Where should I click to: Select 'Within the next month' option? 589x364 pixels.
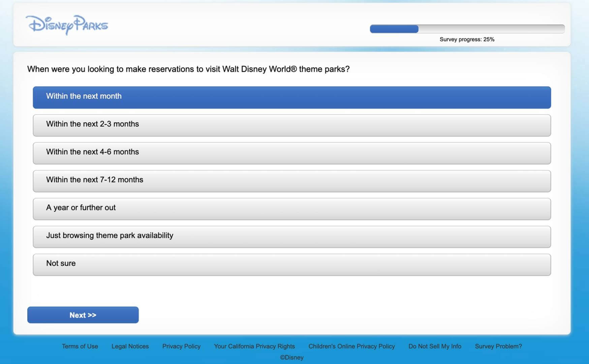pyautogui.click(x=292, y=97)
